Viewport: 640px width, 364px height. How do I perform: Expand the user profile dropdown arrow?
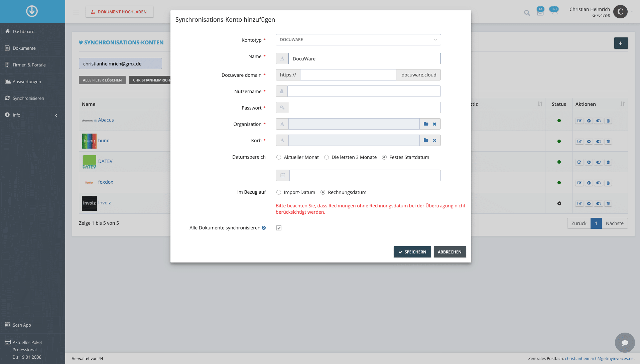point(632,12)
